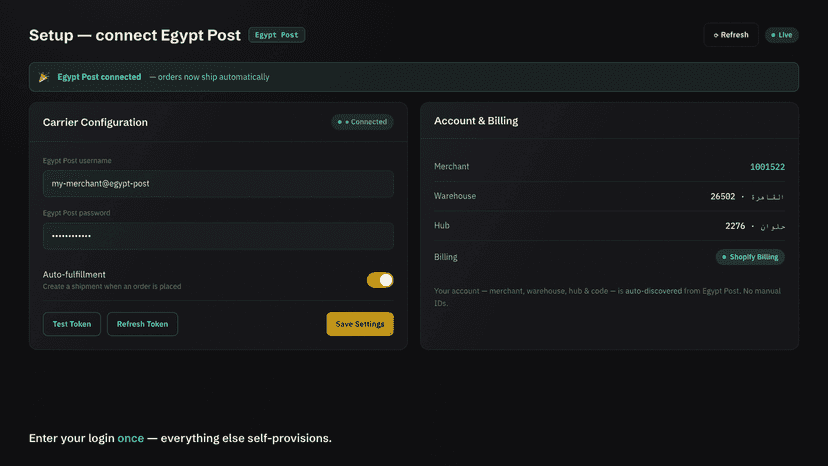Click the Auto-fulfillment label
The image size is (828, 466).
coord(74,275)
